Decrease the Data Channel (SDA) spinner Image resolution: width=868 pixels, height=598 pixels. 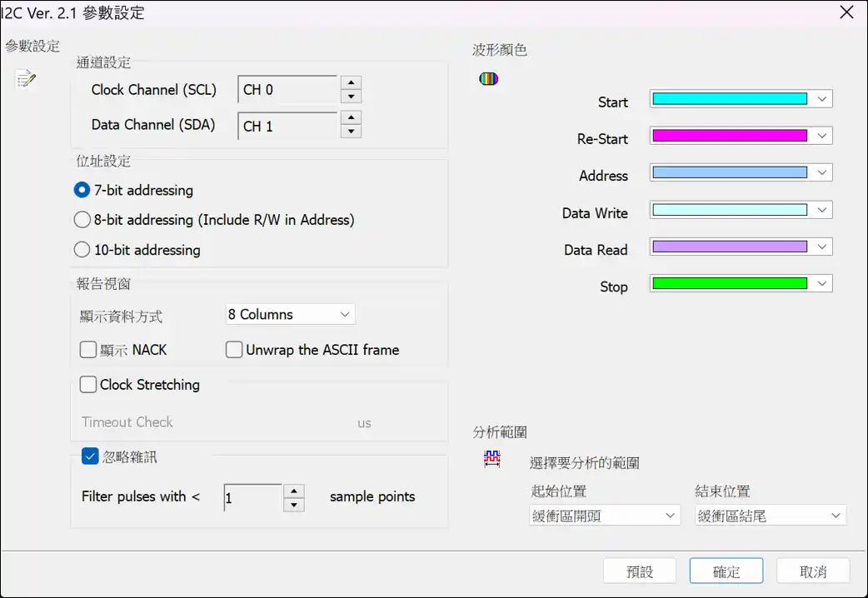(x=352, y=132)
